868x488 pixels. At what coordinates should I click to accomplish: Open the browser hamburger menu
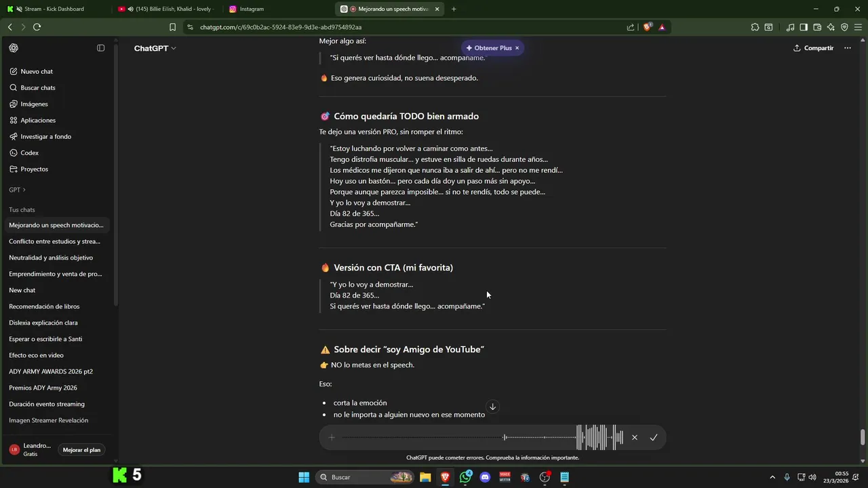(858, 27)
